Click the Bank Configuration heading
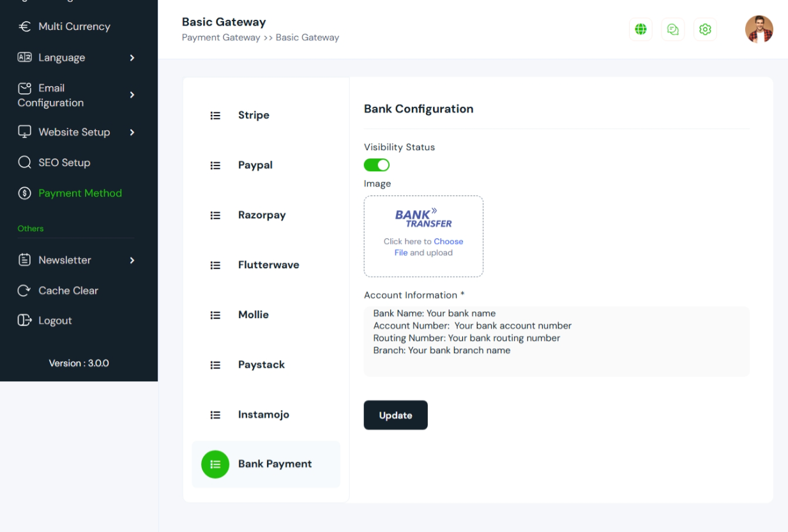Viewport: 788px width, 532px height. coord(418,109)
